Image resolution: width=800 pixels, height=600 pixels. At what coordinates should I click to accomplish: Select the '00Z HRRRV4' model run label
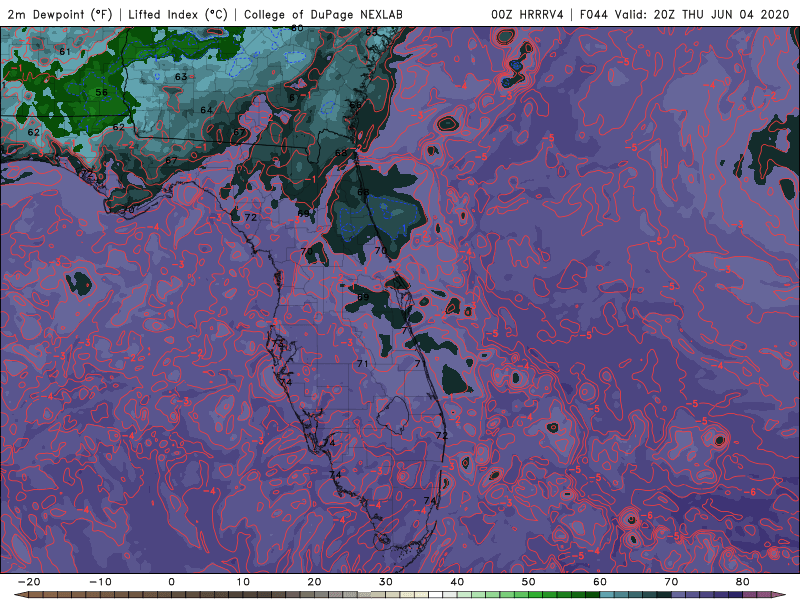click(x=527, y=14)
